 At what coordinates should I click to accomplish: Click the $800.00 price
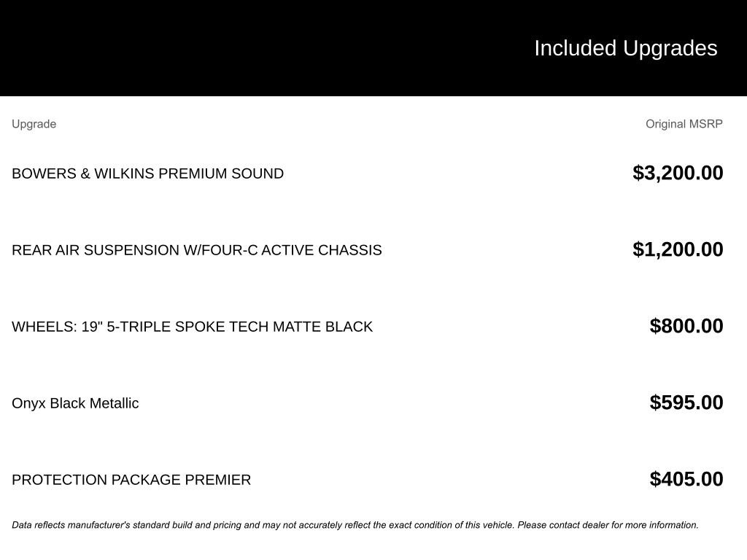pyautogui.click(x=686, y=326)
